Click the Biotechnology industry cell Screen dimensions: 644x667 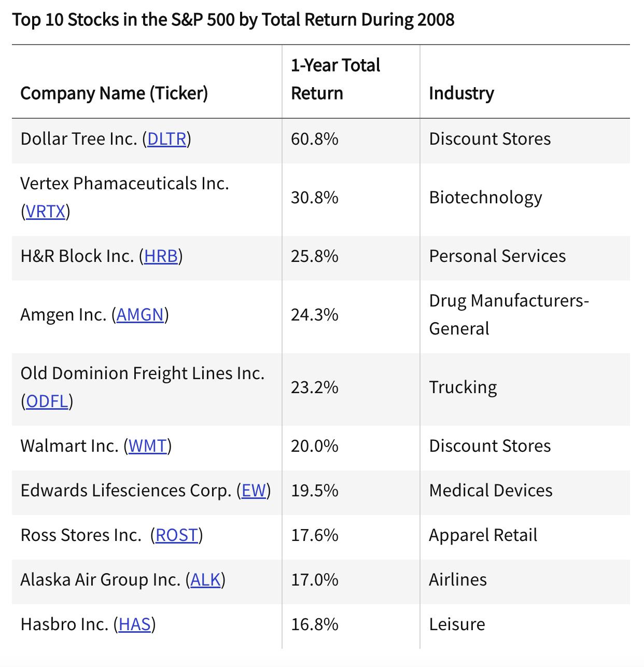coord(485,198)
